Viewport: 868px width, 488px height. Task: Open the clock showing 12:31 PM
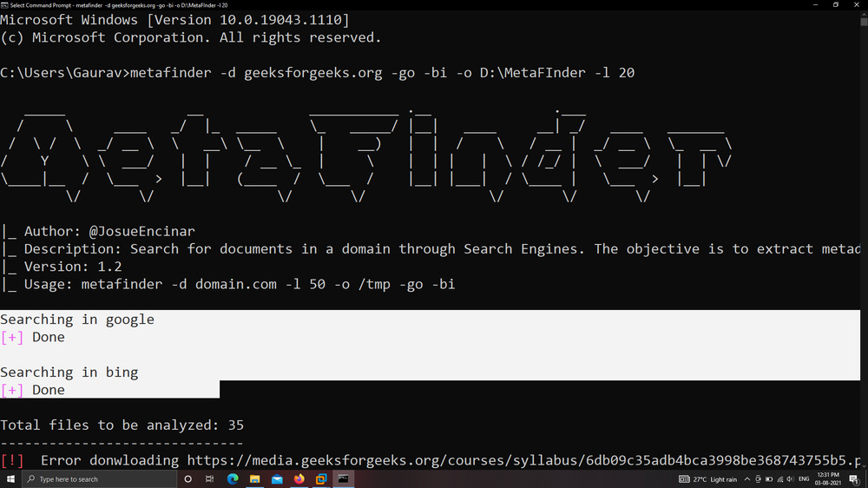coord(827,479)
